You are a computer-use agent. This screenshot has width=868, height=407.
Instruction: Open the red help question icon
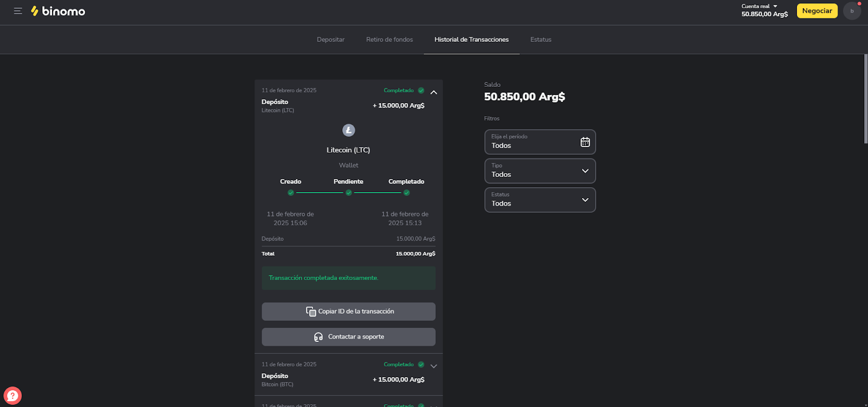[12, 395]
